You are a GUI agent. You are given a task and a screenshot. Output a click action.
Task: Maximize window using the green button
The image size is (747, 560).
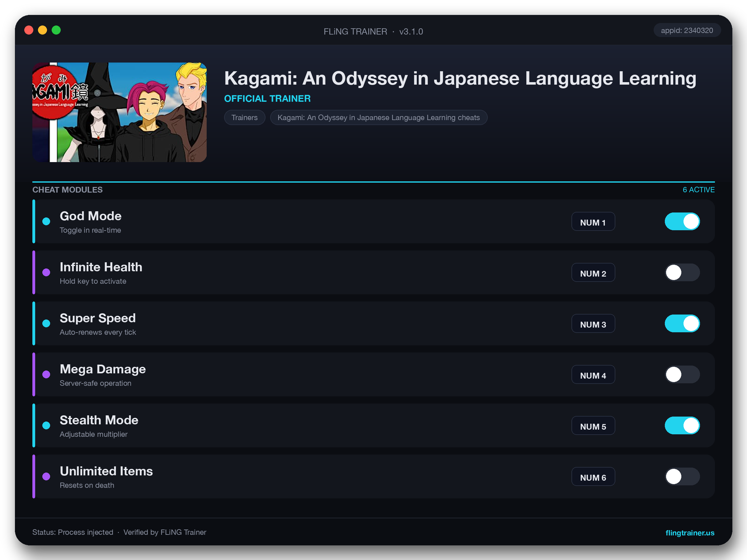click(x=56, y=30)
